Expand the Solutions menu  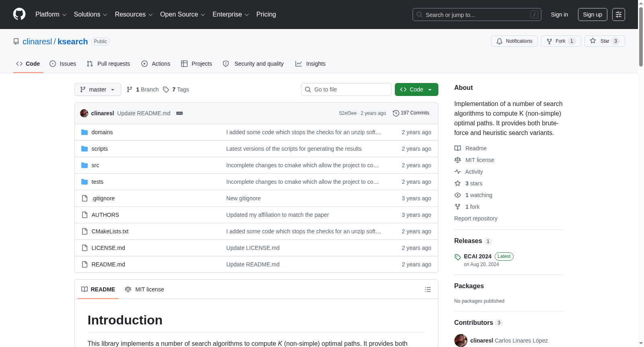pos(91,15)
